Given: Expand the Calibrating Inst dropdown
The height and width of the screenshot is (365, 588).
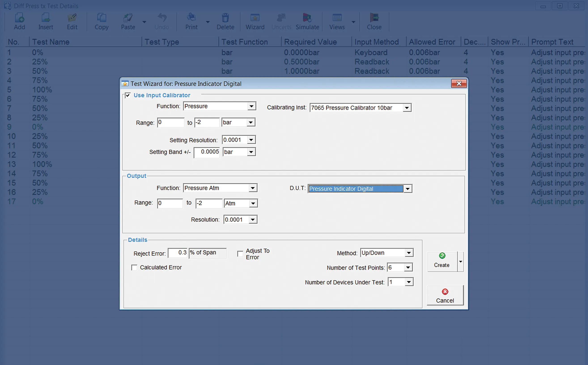Looking at the screenshot, I should [x=407, y=108].
